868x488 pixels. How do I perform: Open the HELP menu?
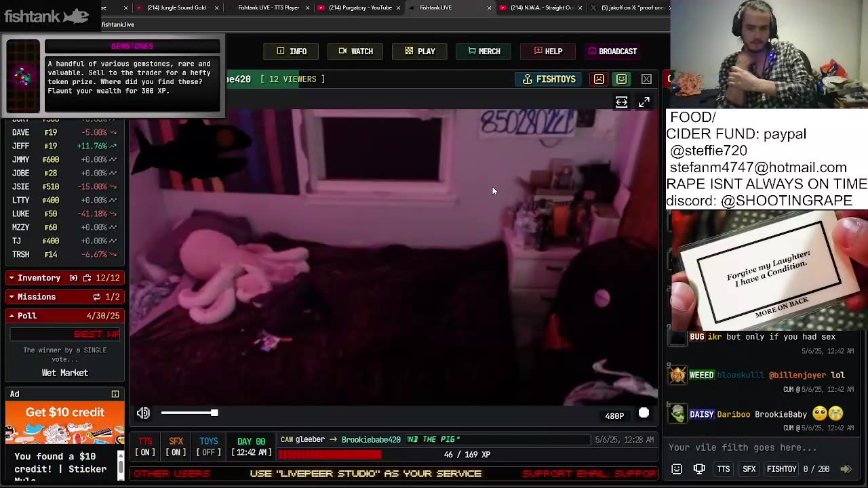click(x=548, y=52)
